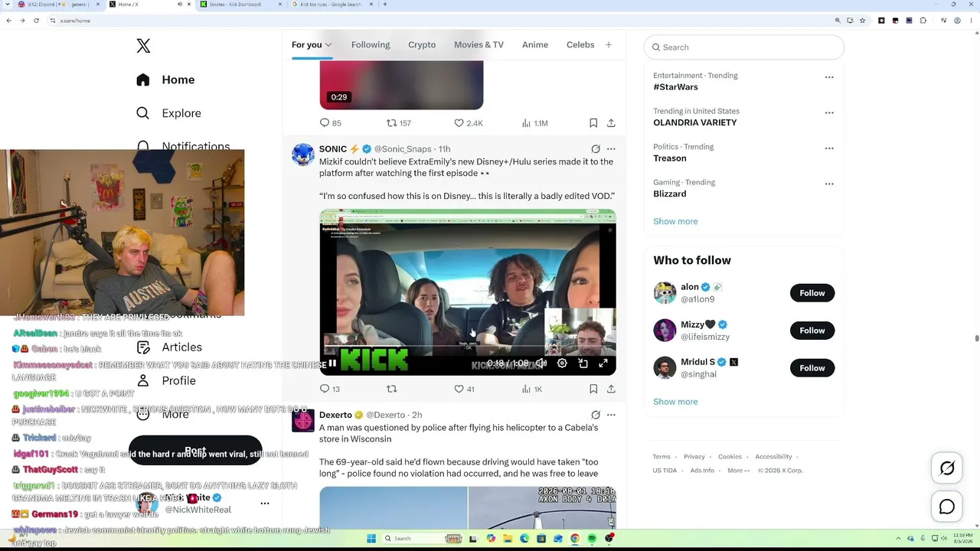Follow the alon account
The height and width of the screenshot is (551, 980).
812,293
